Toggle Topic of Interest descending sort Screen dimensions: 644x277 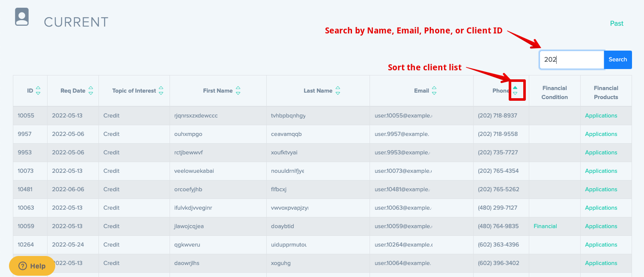[161, 93]
